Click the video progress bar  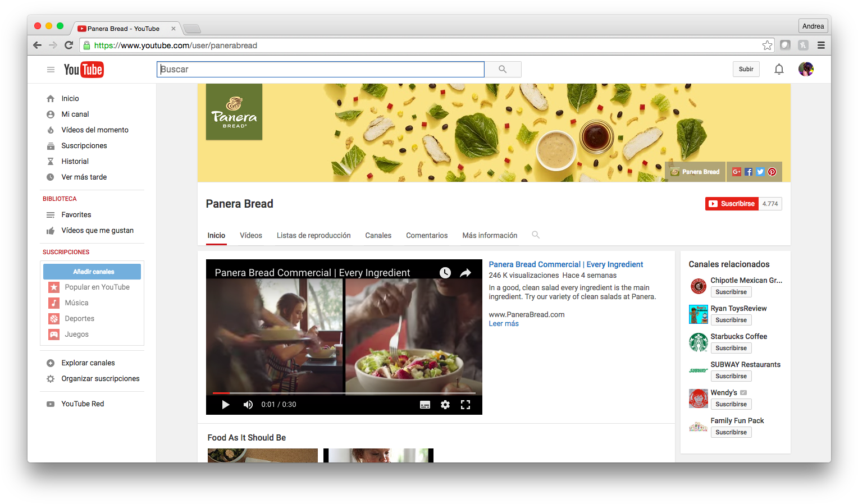pos(344,393)
